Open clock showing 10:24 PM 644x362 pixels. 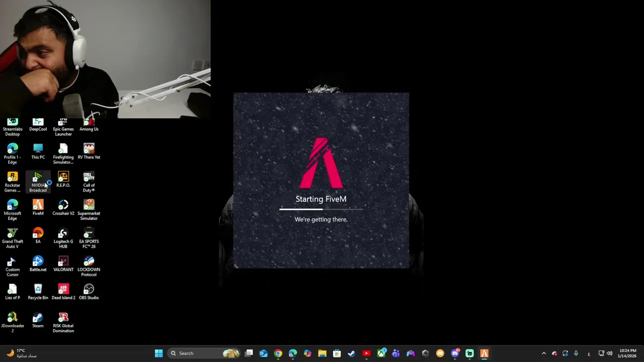coord(627,353)
